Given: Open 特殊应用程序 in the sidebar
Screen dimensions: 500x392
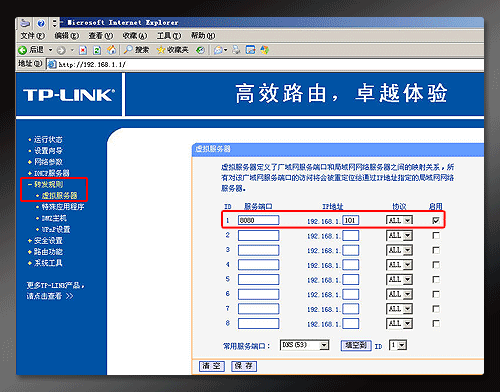Looking at the screenshot, I should point(63,207).
